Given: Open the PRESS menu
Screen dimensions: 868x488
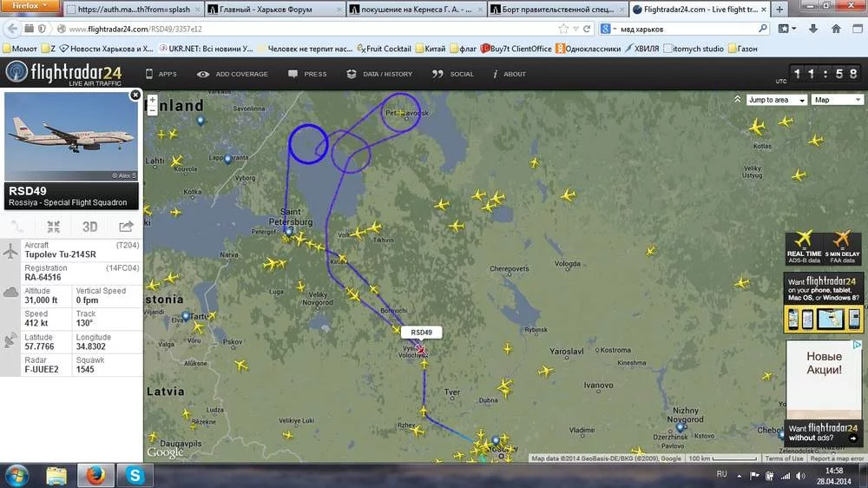Looking at the screenshot, I should coord(307,74).
